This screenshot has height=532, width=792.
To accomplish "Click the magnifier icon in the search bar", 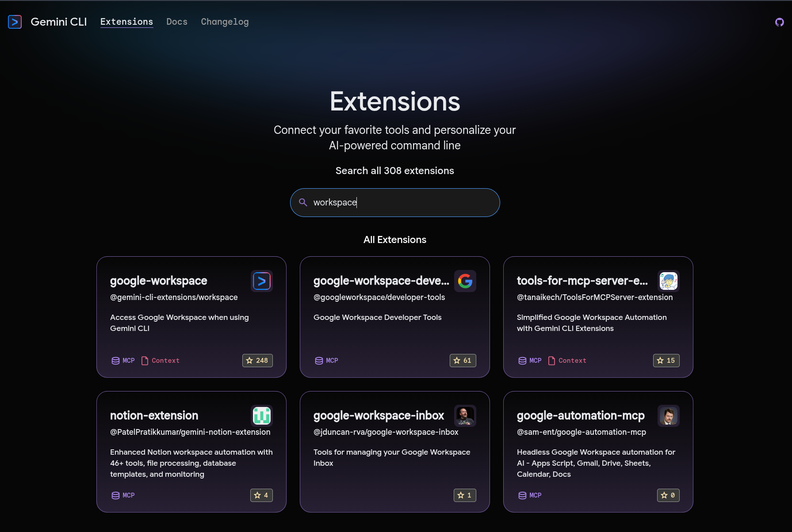I will [x=303, y=202].
